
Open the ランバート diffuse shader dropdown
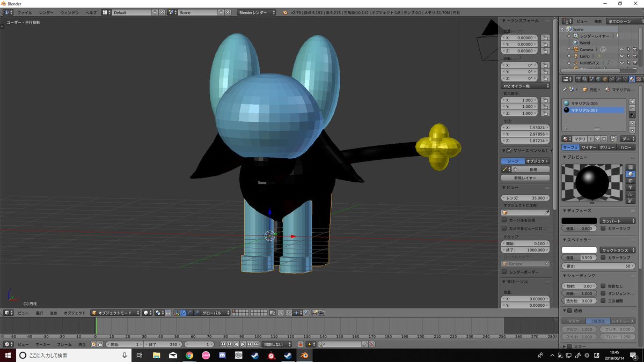click(617, 221)
